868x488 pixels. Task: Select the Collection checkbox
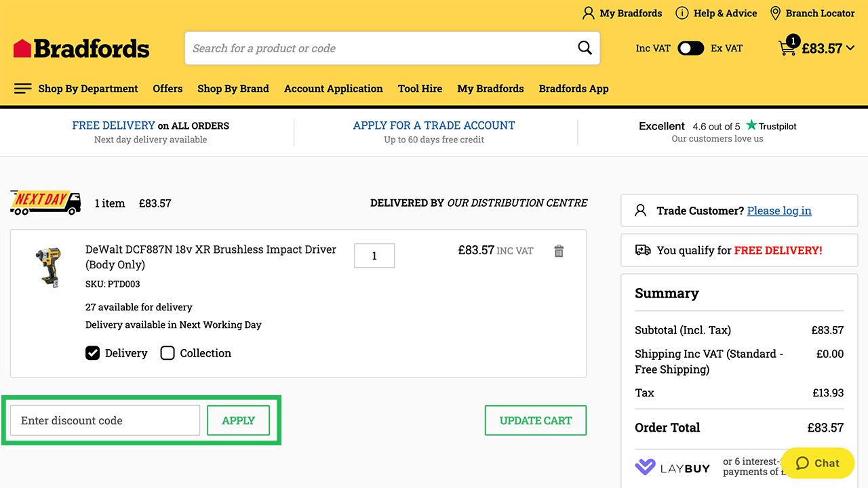click(x=167, y=353)
